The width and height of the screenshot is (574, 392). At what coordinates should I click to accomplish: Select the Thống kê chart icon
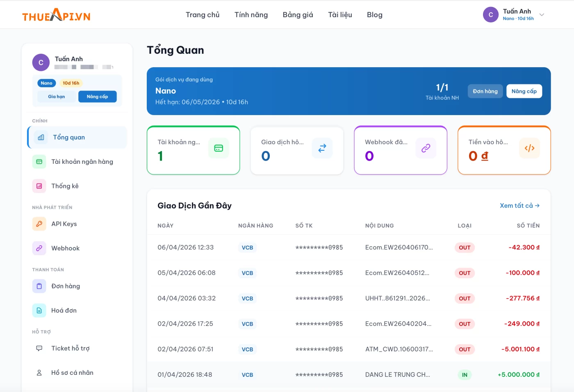coord(39,186)
